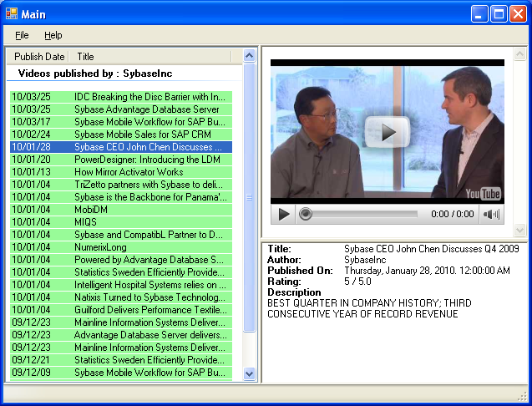The image size is (532, 406).
Task: Select 'IDC Breaking the Disc Barrier' video
Action: click(121, 97)
